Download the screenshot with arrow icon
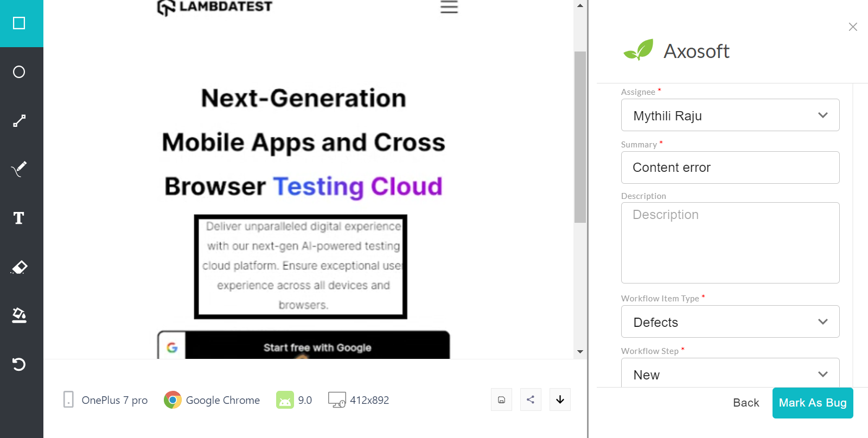The image size is (868, 438). pyautogui.click(x=560, y=400)
